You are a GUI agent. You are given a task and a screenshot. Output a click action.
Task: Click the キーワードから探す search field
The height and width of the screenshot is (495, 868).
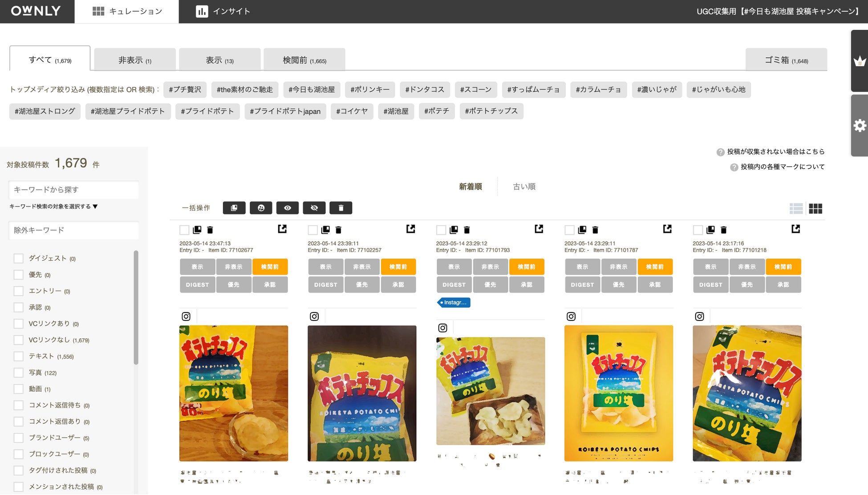[73, 190]
